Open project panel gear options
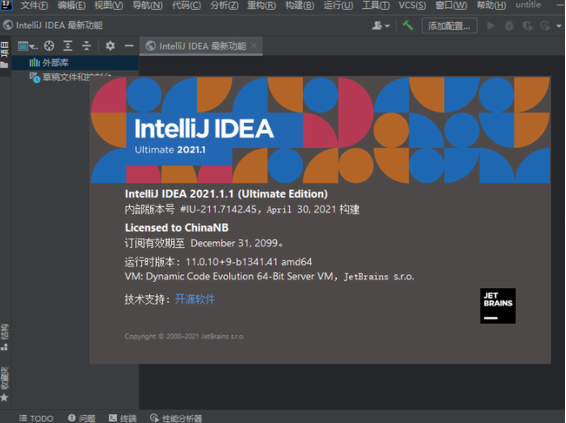Screen dimensions: 566x423 pos(110,46)
